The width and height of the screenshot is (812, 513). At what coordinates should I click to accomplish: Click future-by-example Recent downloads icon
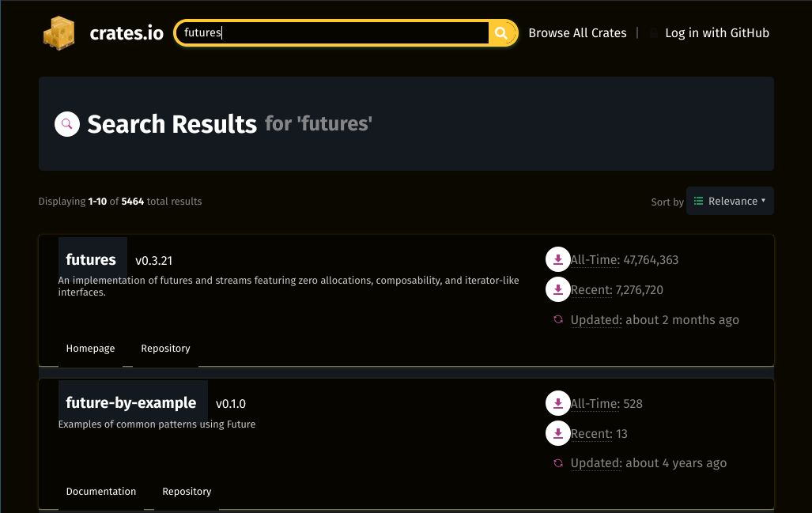pos(557,433)
